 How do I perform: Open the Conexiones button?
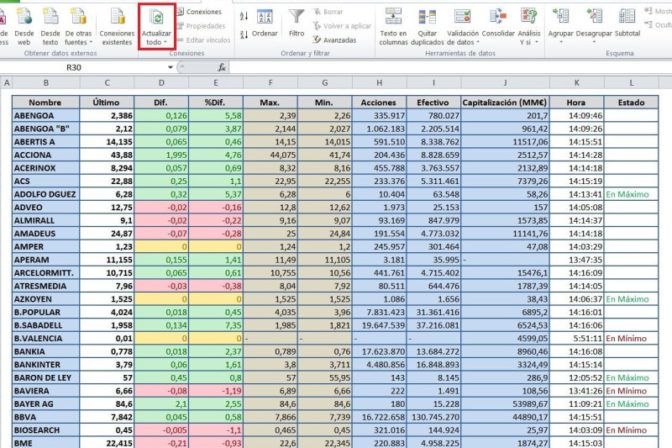click(199, 12)
